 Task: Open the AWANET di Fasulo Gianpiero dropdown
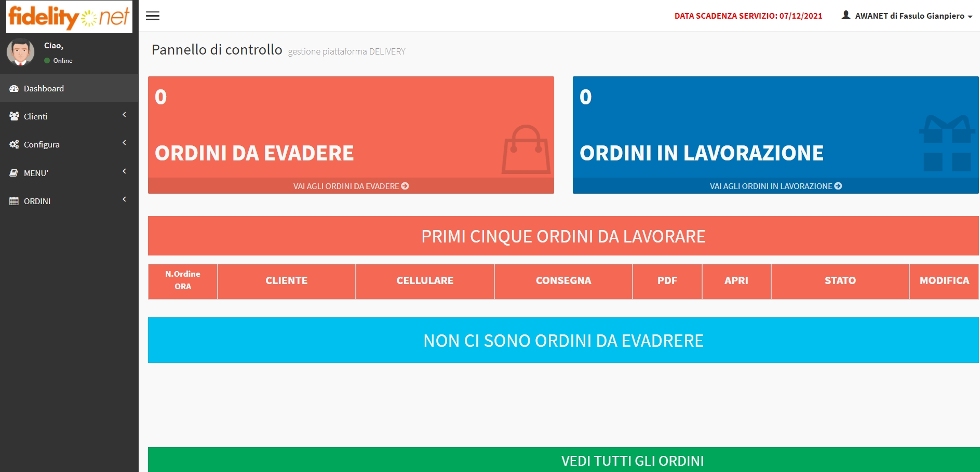click(907, 16)
